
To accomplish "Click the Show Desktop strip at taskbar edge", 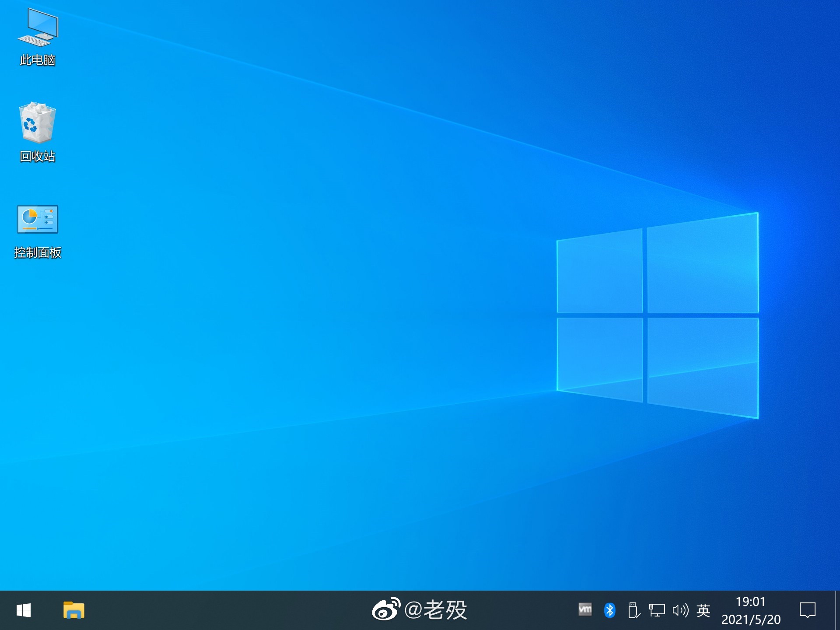I will (x=837, y=610).
